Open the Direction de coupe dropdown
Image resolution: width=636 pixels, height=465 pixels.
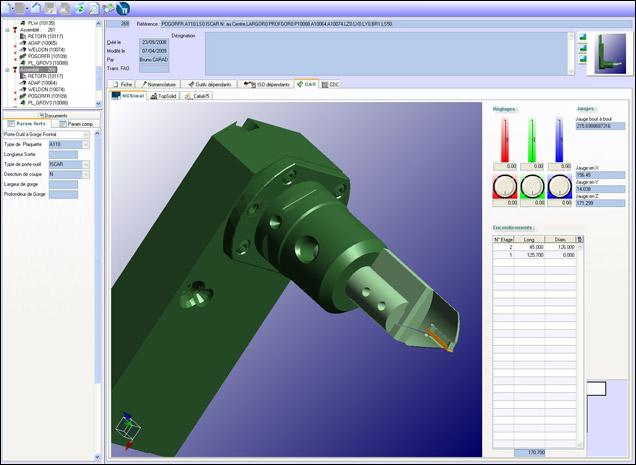[86, 173]
